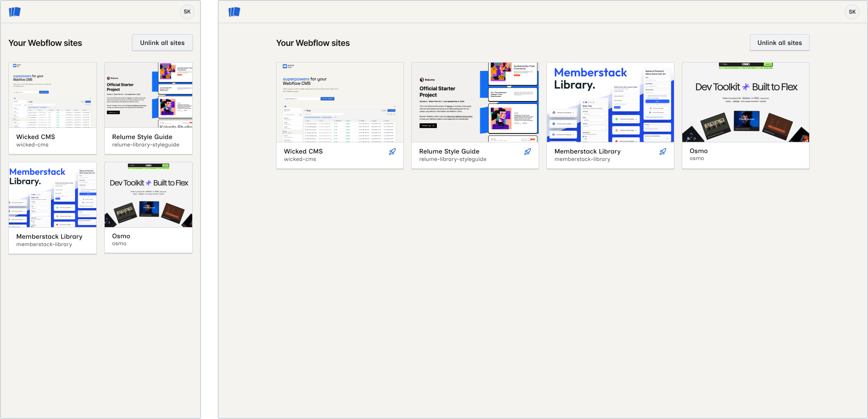Click the rocket icon on the Wicked CMS card

click(392, 152)
